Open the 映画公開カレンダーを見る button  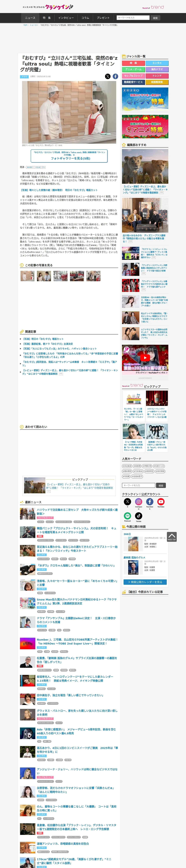coord(145,582)
